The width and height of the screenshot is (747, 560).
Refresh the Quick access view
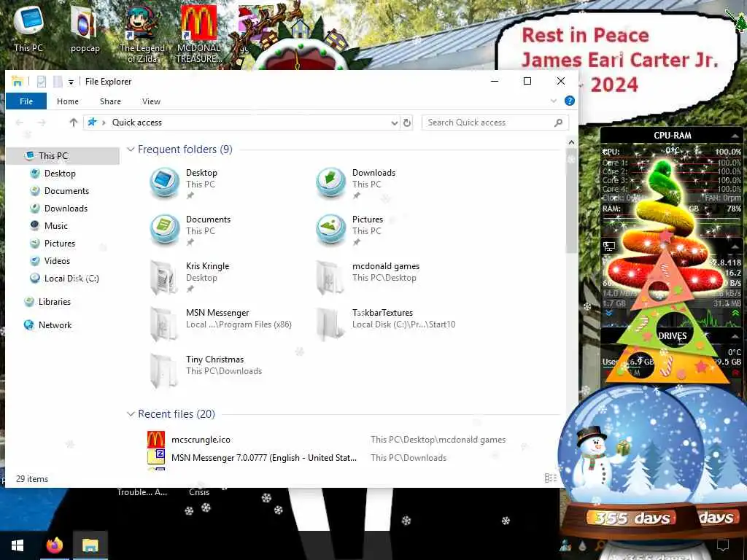[x=407, y=122]
